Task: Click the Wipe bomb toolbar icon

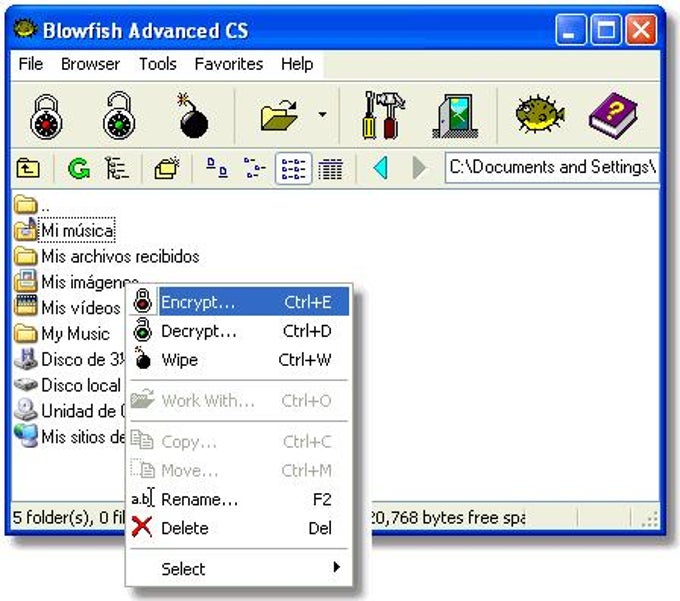Action: click(x=192, y=115)
